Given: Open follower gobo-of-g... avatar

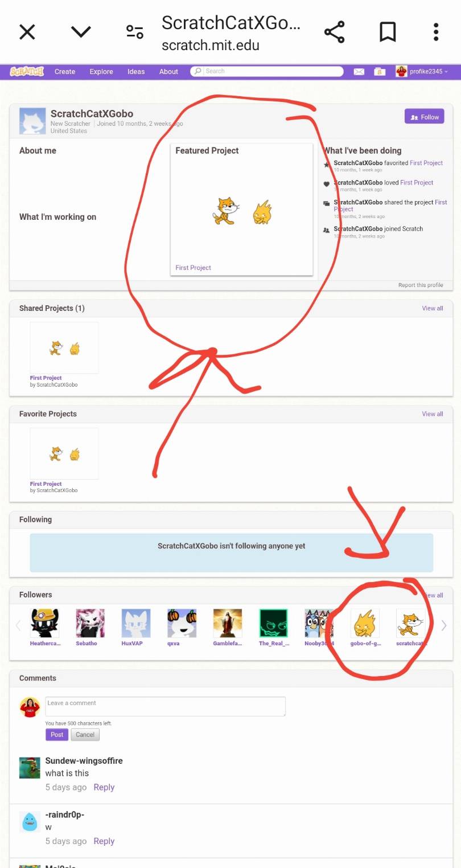Looking at the screenshot, I should (365, 623).
